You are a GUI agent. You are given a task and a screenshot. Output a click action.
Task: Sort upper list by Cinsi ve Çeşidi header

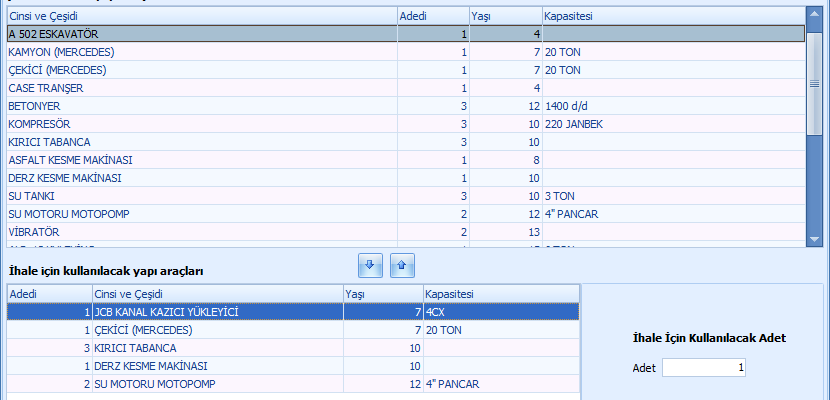point(200,16)
